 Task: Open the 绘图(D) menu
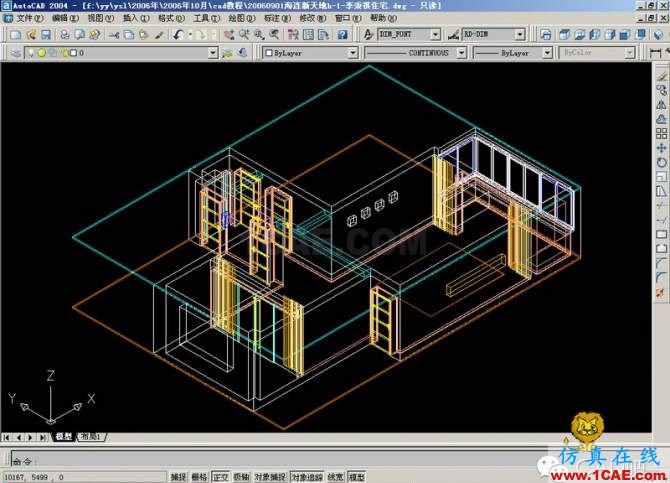241,18
